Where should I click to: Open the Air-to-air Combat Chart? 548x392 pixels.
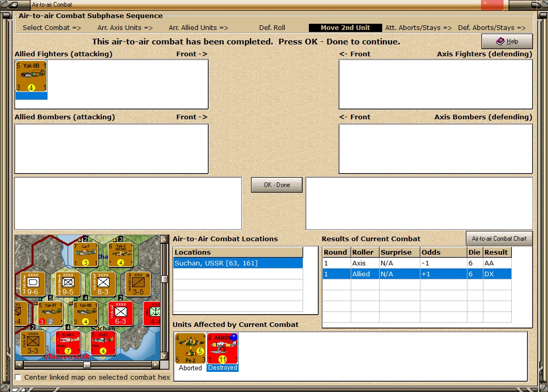(x=499, y=238)
